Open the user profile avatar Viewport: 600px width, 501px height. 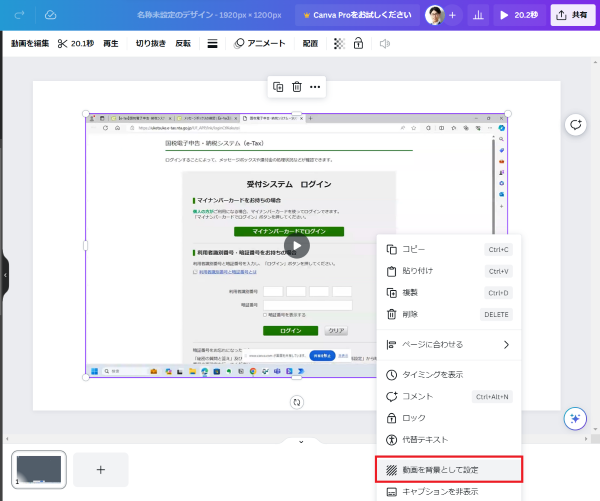(435, 15)
